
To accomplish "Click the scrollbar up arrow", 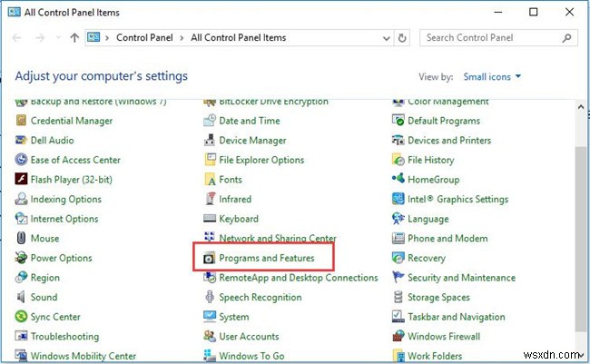I will coord(581,107).
